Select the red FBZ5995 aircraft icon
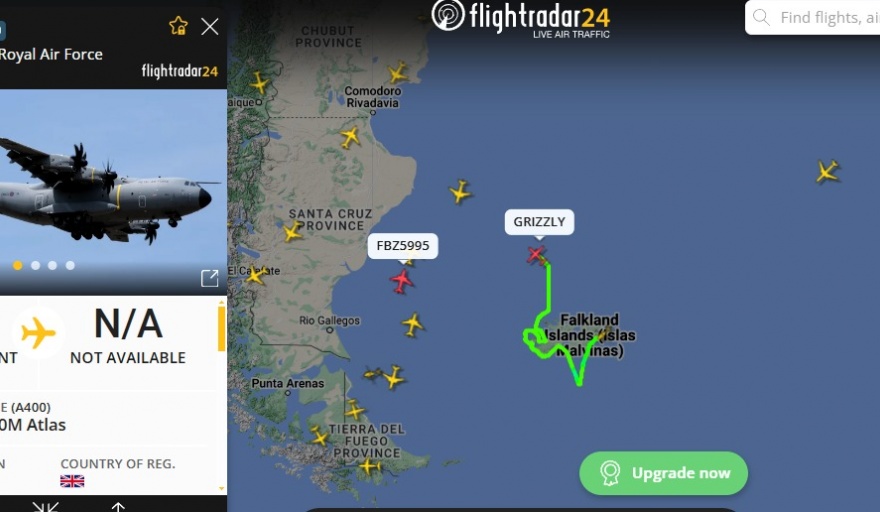 pos(402,281)
